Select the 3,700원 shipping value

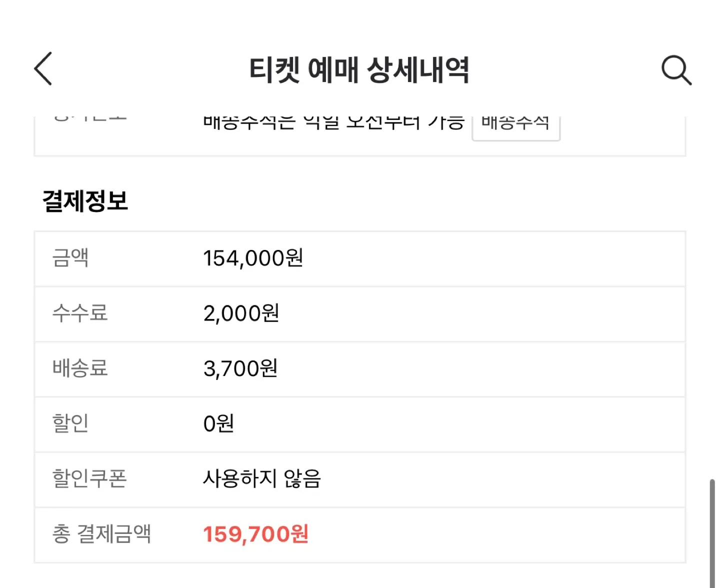(240, 368)
